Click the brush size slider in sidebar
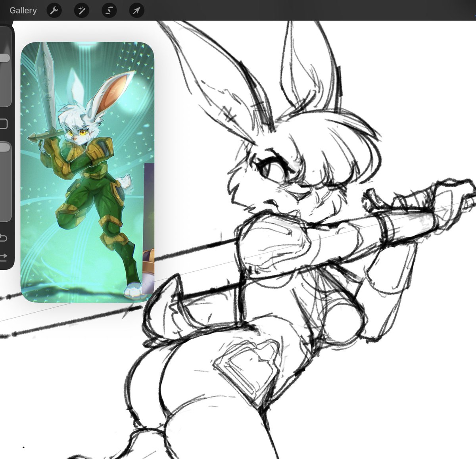This screenshot has width=476, height=459. [x=5, y=67]
